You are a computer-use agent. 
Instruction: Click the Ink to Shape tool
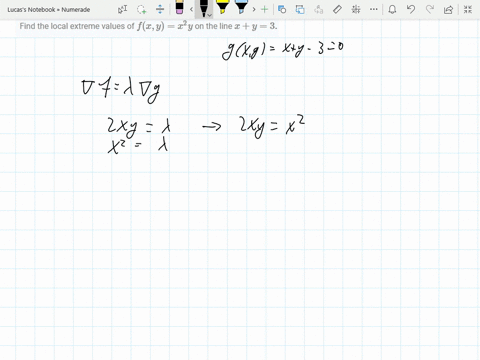click(300, 9)
